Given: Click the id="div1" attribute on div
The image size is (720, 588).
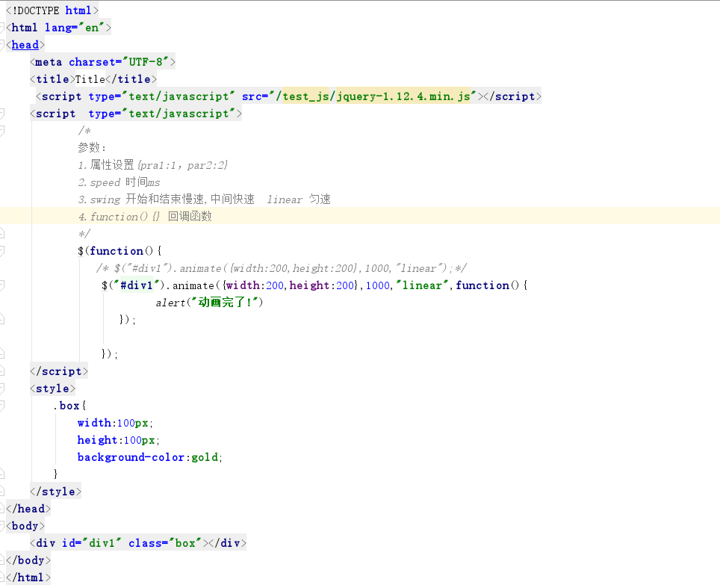Looking at the screenshot, I should point(91,543).
